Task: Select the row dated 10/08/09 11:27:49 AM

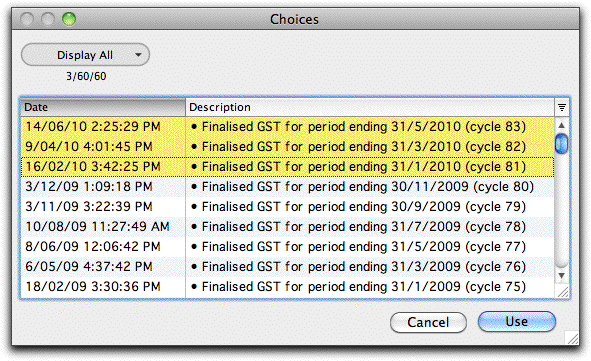Action: (x=288, y=226)
